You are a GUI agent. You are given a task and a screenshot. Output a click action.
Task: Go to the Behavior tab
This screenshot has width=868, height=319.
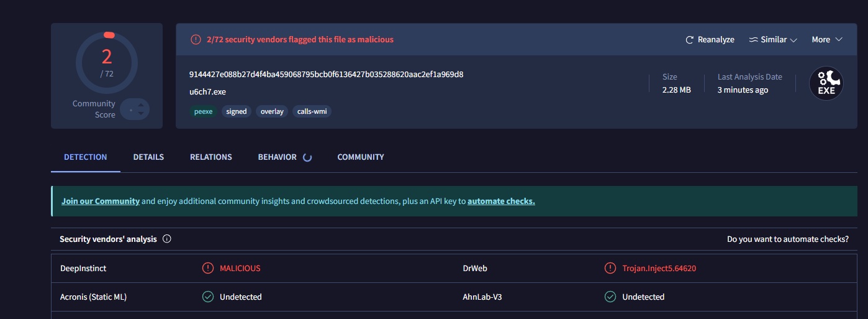(278, 157)
